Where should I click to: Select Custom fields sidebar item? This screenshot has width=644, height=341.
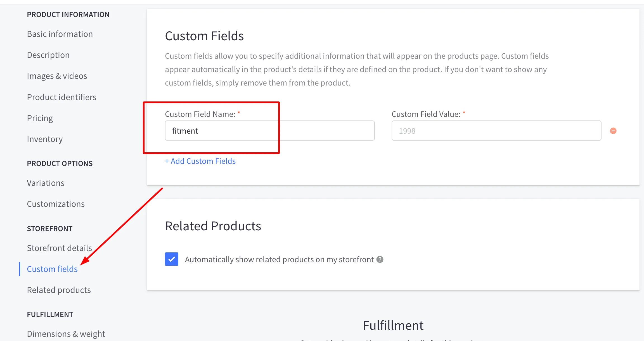[52, 269]
